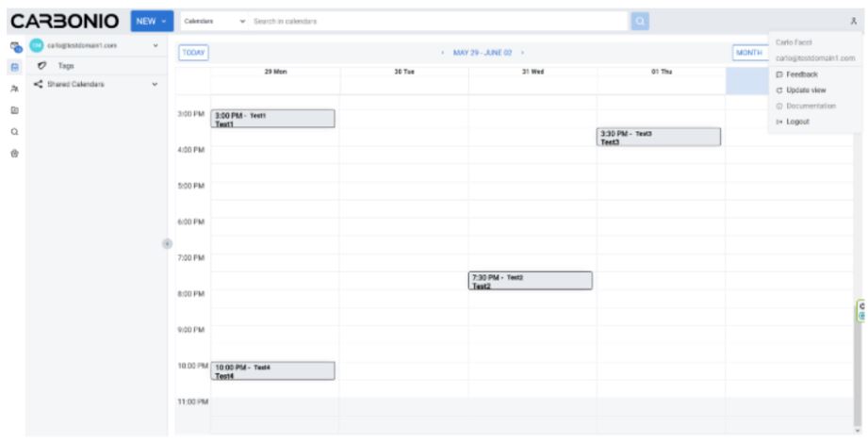This screenshot has width=868, height=443.
Task: Open the NEW button dropdown arrow
Action: pyautogui.click(x=164, y=22)
